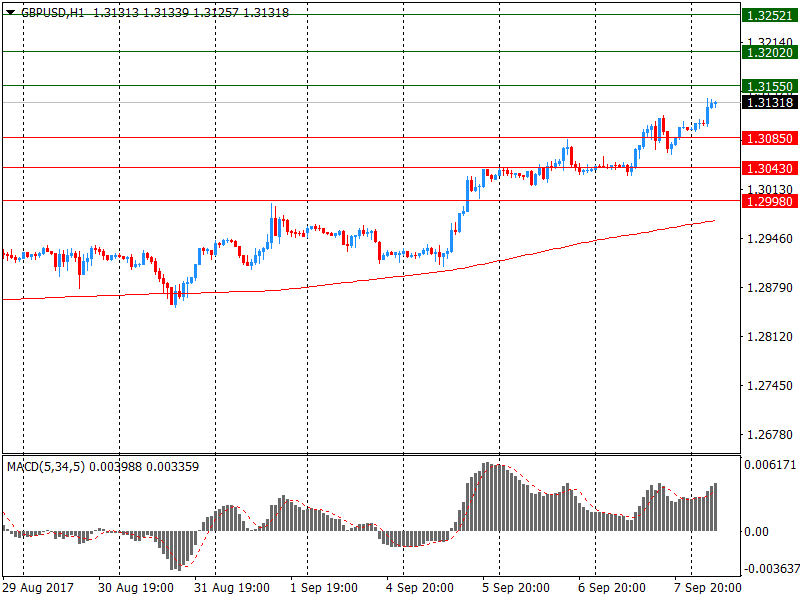Select the 1.31550 green level label

769,86
